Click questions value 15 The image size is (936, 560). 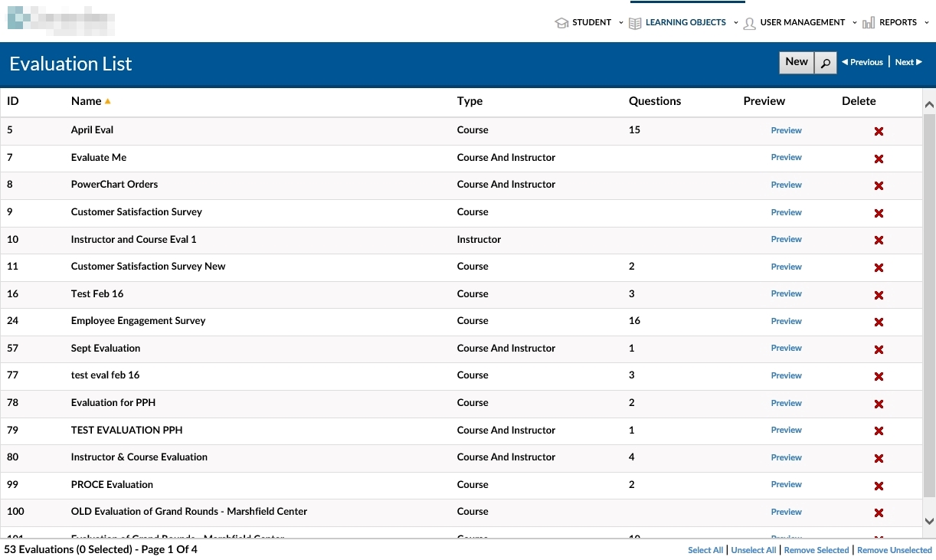pos(634,130)
